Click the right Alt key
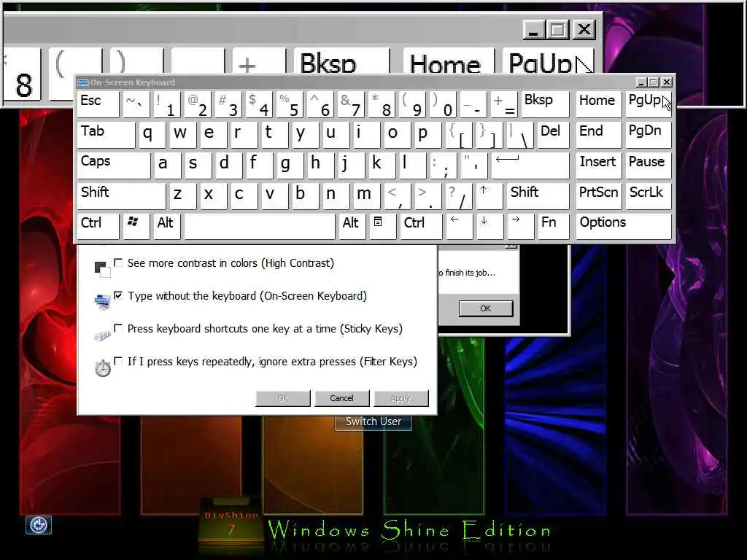This screenshot has width=747, height=560. click(x=352, y=226)
